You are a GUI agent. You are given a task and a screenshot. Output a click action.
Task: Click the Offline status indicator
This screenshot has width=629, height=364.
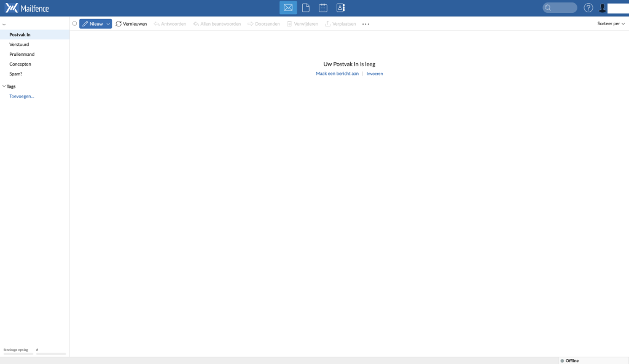[569, 360]
